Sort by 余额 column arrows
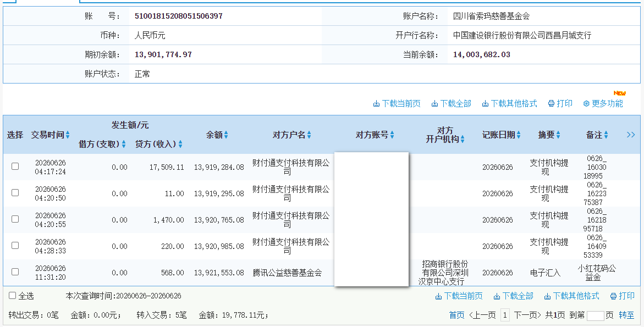644x327 pixels. (226, 135)
